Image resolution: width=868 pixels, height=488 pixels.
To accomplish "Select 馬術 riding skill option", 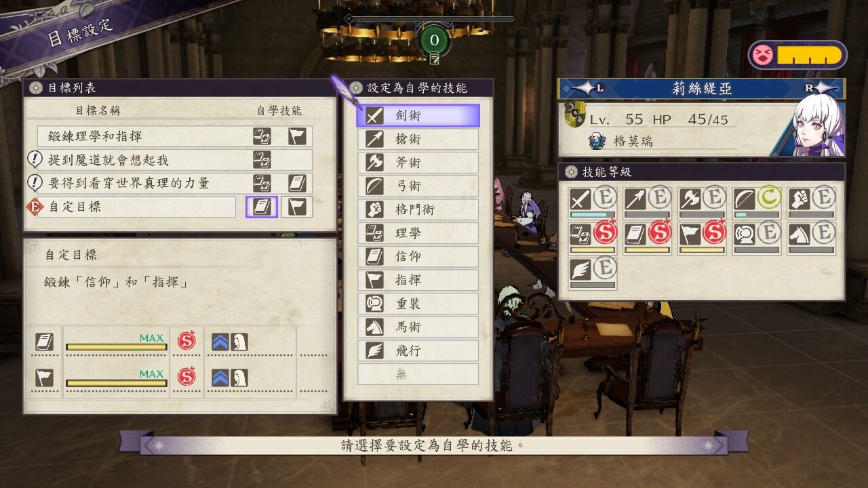I will (418, 327).
